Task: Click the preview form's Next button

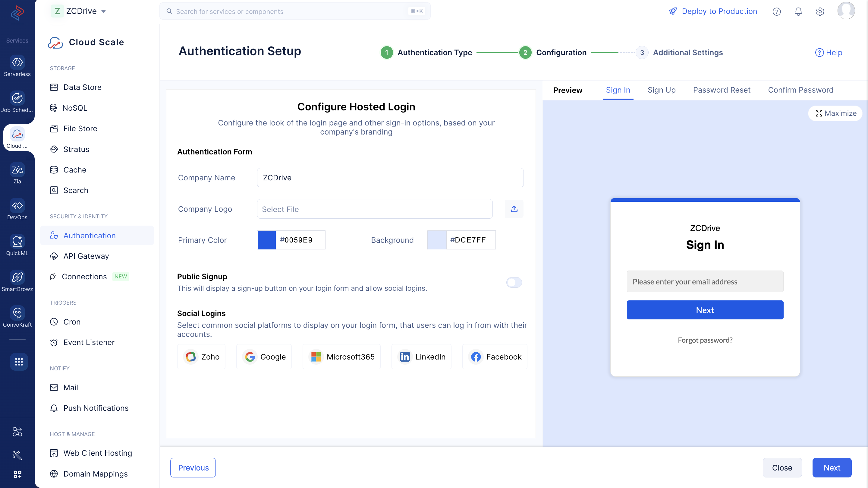Action: (705, 310)
